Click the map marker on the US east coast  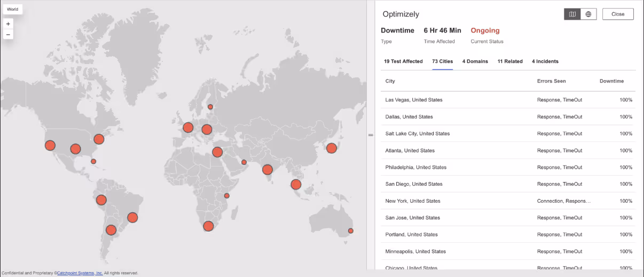tap(99, 139)
